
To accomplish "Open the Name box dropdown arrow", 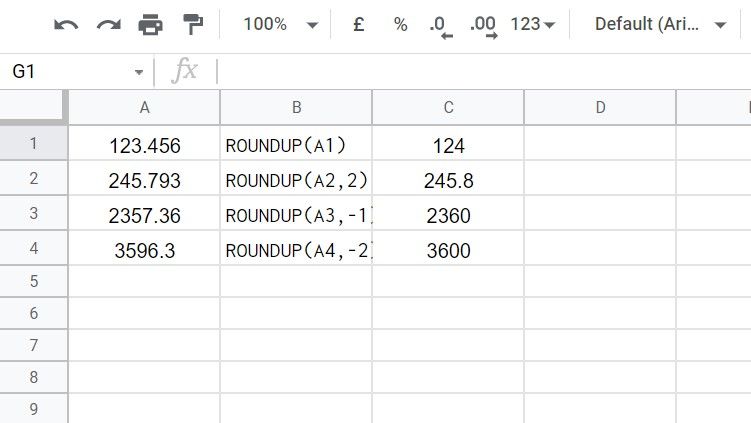I will (x=138, y=72).
